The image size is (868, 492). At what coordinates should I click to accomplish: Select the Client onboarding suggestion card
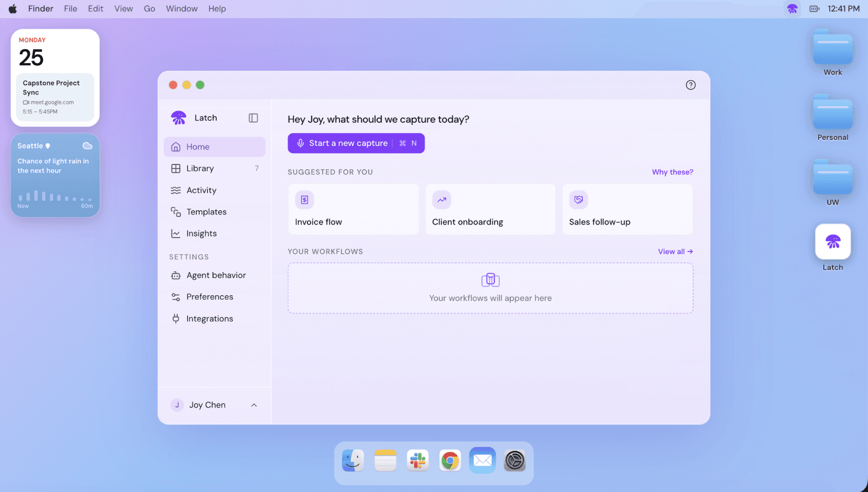[x=490, y=209]
